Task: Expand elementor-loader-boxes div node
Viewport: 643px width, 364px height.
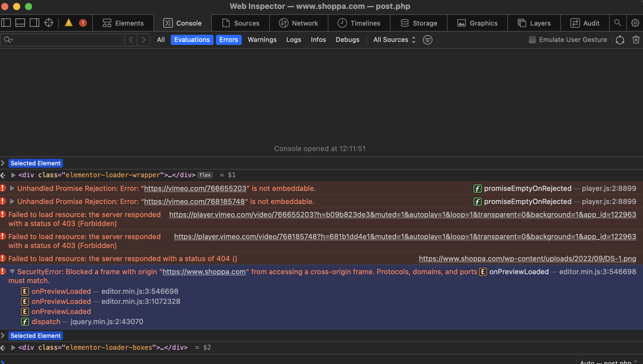Action: [x=13, y=348]
